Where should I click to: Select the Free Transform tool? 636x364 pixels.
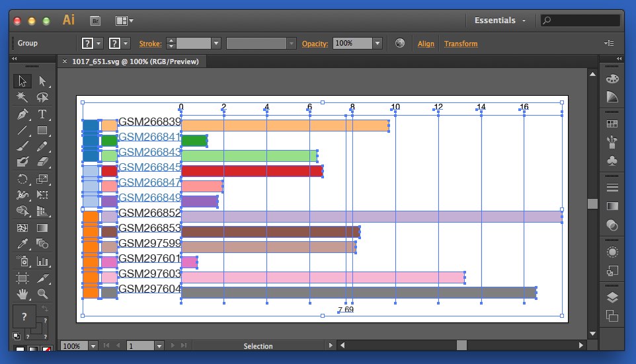[x=42, y=195]
